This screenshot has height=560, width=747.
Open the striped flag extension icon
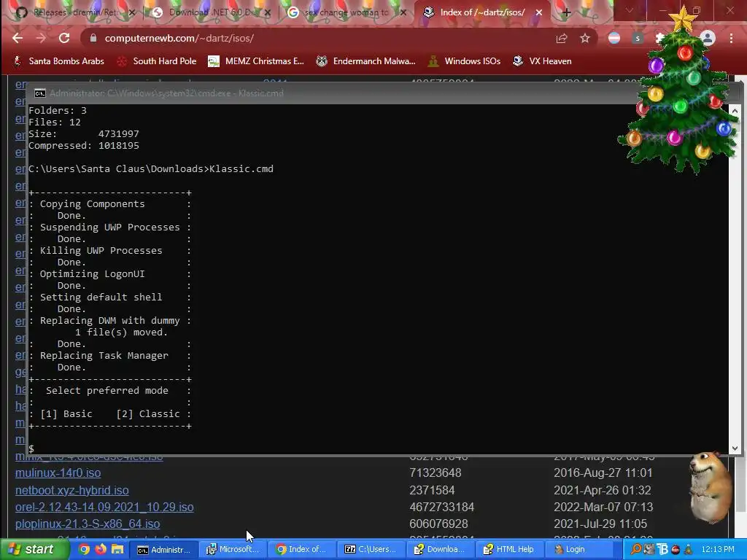click(x=614, y=39)
